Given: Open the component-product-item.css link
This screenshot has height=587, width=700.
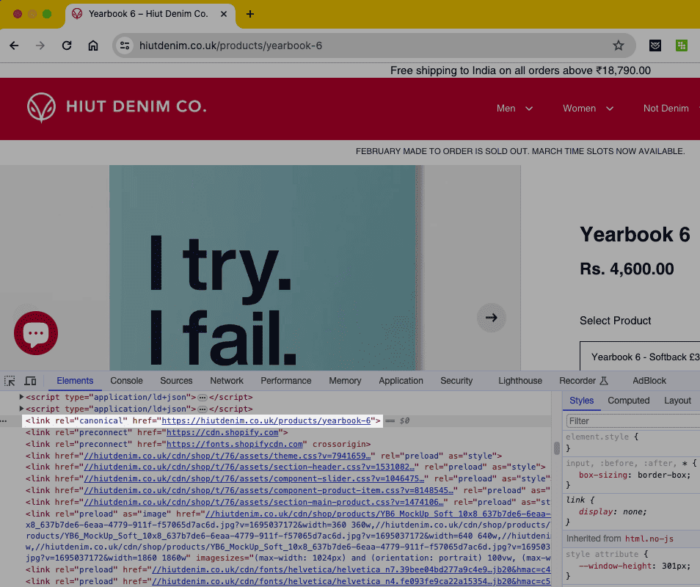Looking at the screenshot, I should click(x=269, y=490).
